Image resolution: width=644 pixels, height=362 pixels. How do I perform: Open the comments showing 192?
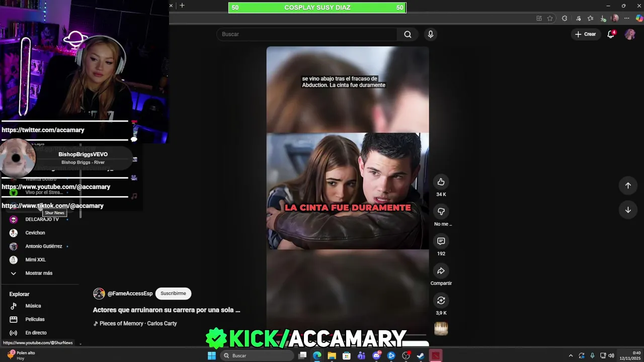[441, 241]
